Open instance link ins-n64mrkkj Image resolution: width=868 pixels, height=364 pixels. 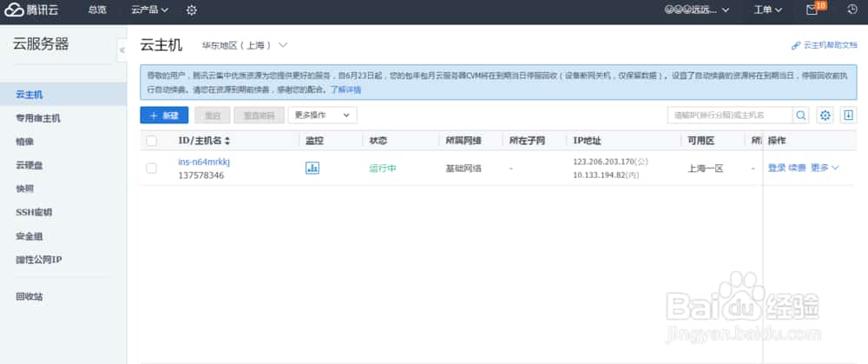204,162
